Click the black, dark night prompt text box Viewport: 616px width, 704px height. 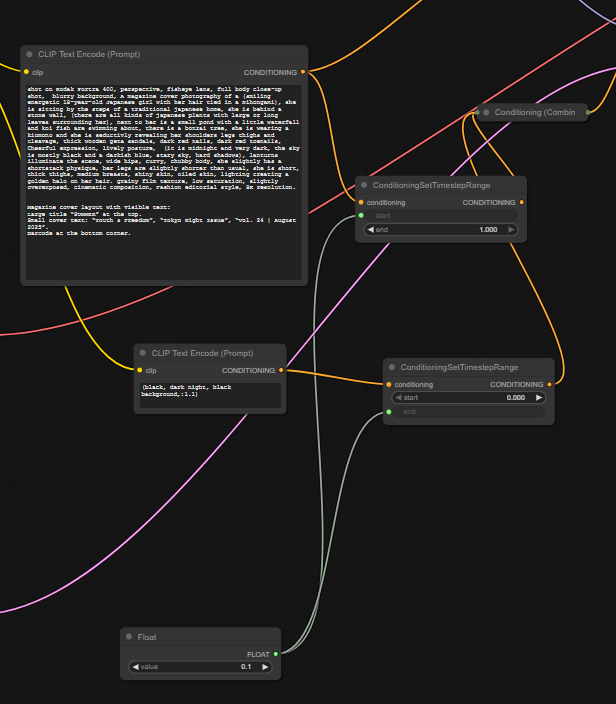211,395
